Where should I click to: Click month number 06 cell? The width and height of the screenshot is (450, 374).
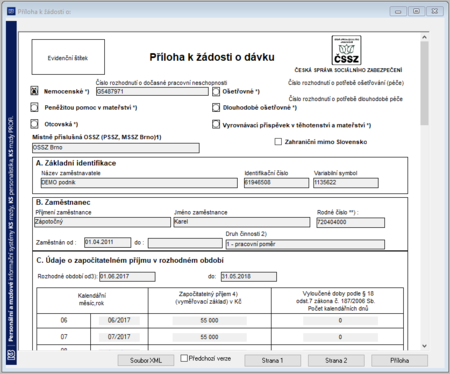[64, 320]
